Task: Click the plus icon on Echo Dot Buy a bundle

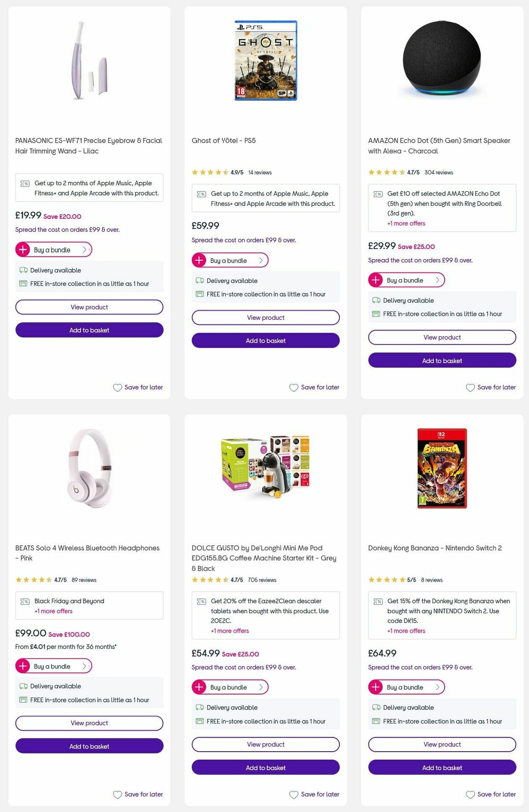Action: coord(376,280)
